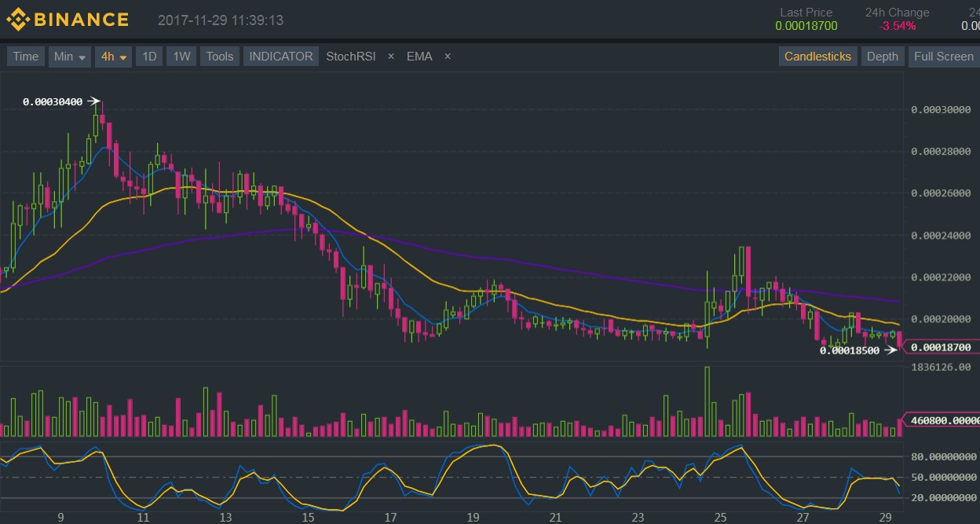Click the 0.00030400 high price marker
This screenshot has height=524, width=980.
point(53,101)
